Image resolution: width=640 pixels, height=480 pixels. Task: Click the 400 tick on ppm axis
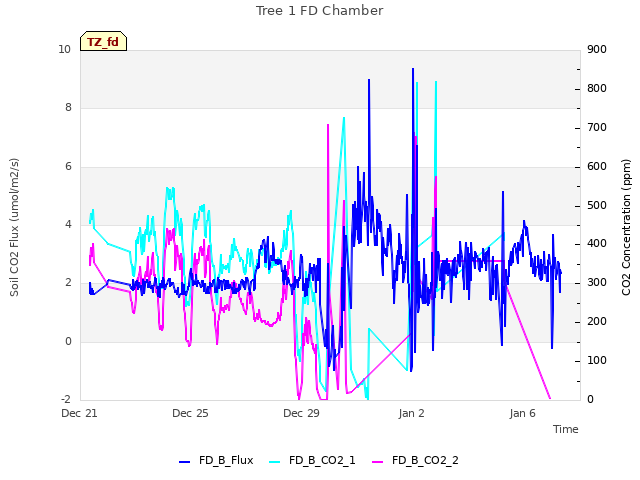coord(597,244)
